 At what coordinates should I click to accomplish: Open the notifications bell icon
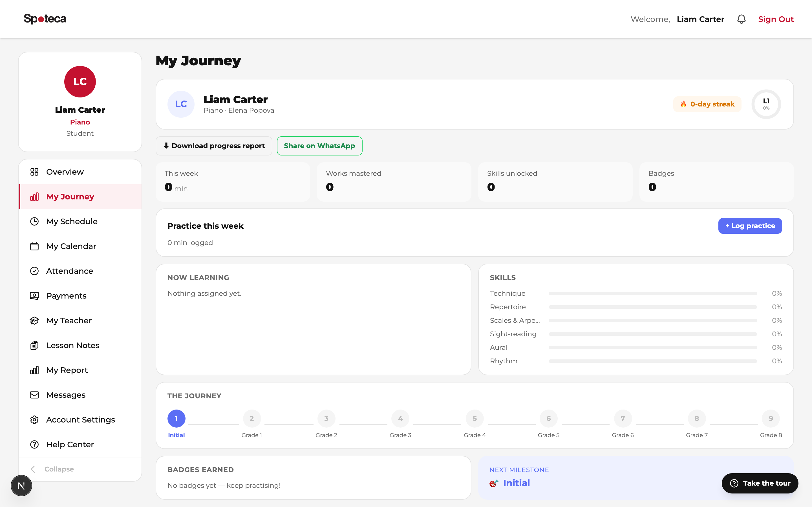pyautogui.click(x=741, y=19)
